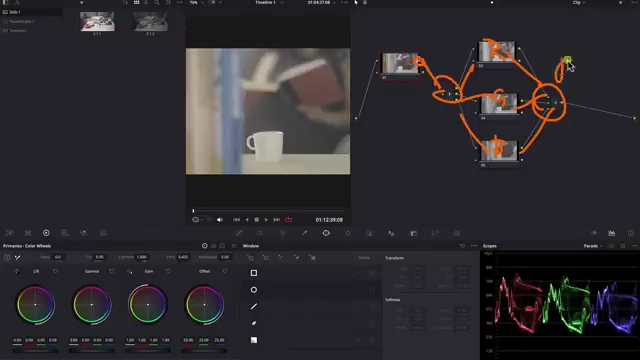640x360 pixels.
Task: Open the Camera Raw palette
Action: [x=9, y=233]
